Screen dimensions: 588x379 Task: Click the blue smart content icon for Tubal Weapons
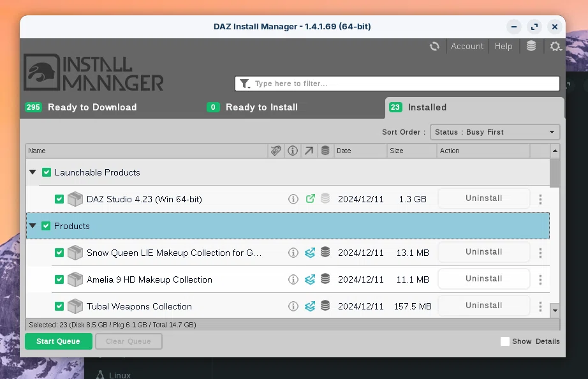point(310,306)
